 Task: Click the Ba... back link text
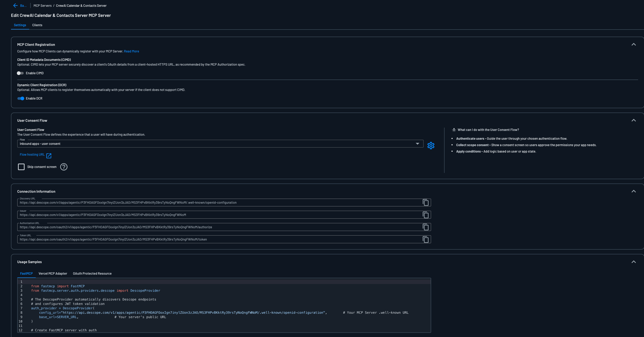coord(23,6)
